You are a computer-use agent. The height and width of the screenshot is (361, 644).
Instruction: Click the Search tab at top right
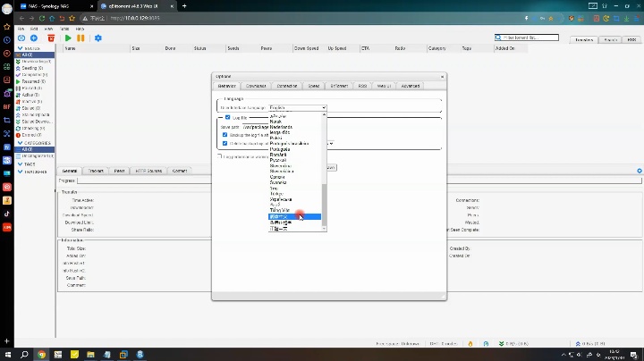[x=610, y=40]
